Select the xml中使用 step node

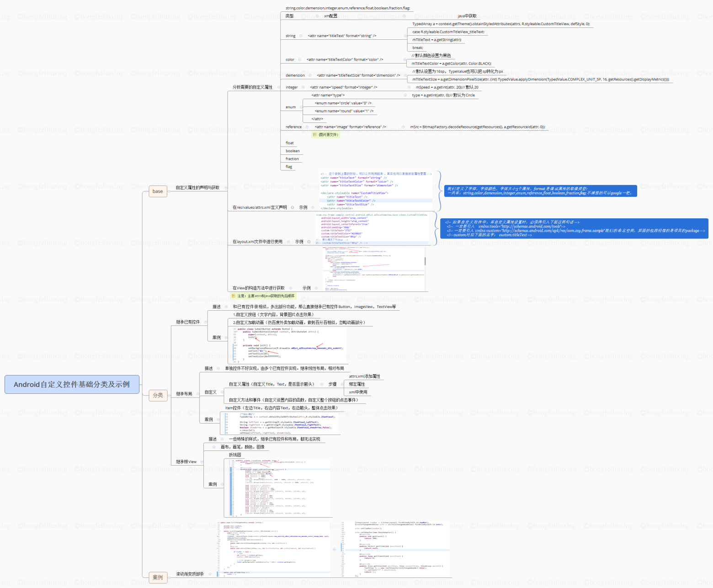click(x=358, y=392)
